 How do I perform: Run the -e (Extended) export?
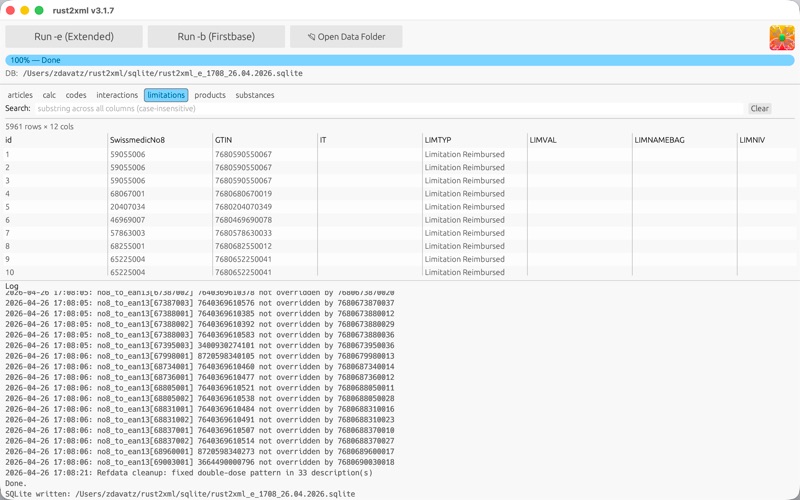(74, 37)
